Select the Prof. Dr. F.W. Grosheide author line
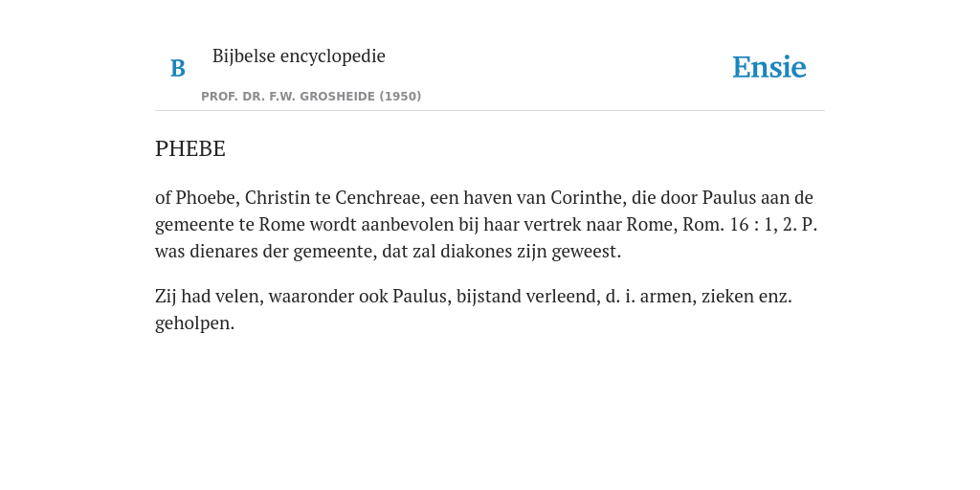The image size is (980, 490). point(311,97)
